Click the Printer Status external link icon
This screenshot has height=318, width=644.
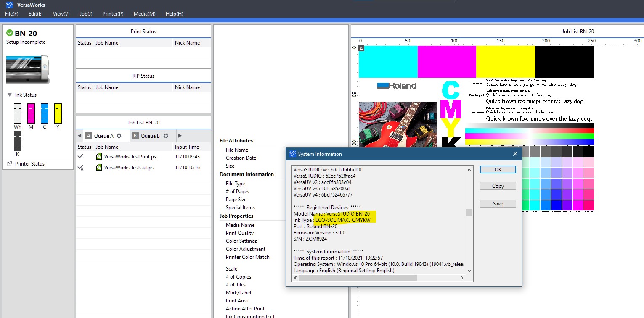10,164
